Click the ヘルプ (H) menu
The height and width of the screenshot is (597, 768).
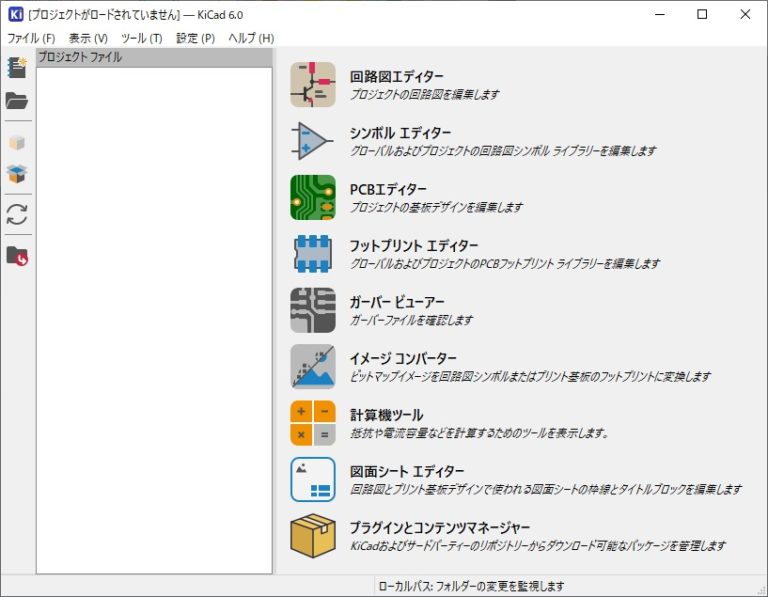tap(251, 38)
